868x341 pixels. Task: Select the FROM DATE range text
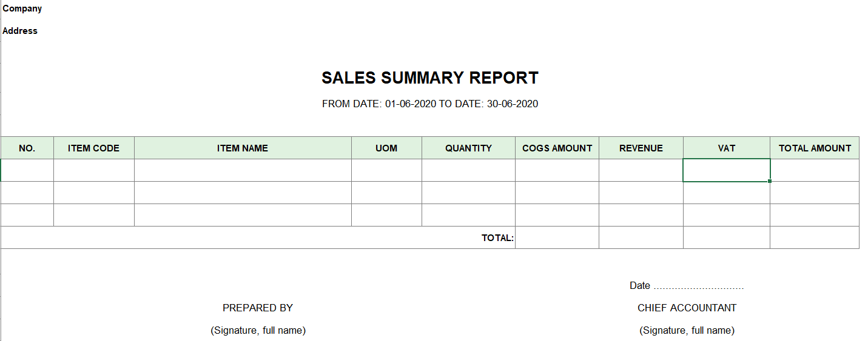(430, 104)
